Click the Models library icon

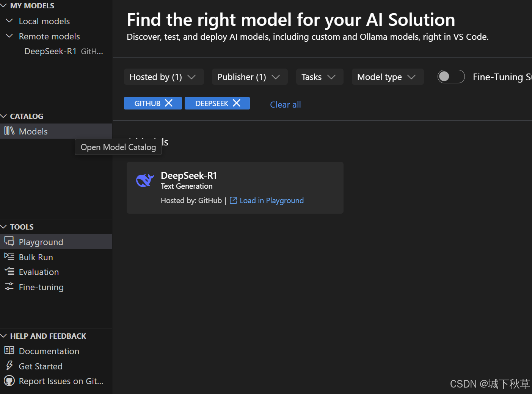coord(9,131)
